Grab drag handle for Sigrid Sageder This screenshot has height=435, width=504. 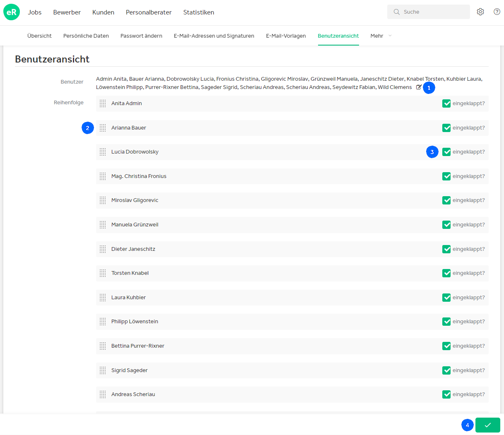(x=103, y=370)
